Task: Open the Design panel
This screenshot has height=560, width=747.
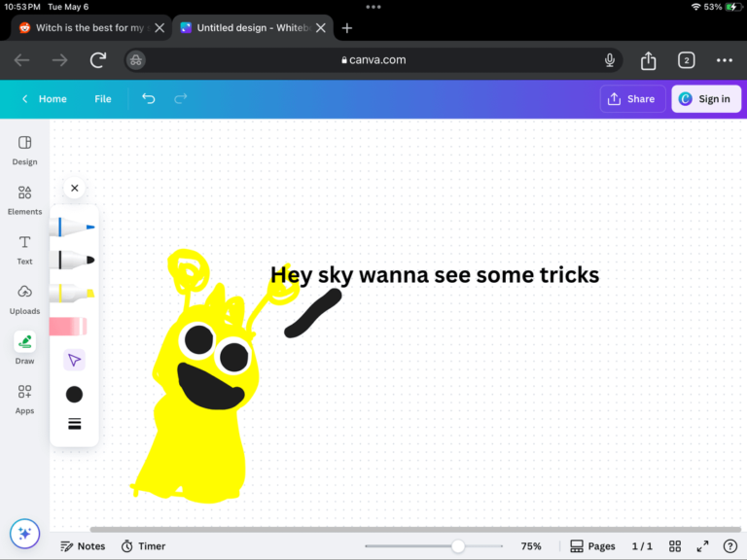Action: (x=24, y=151)
